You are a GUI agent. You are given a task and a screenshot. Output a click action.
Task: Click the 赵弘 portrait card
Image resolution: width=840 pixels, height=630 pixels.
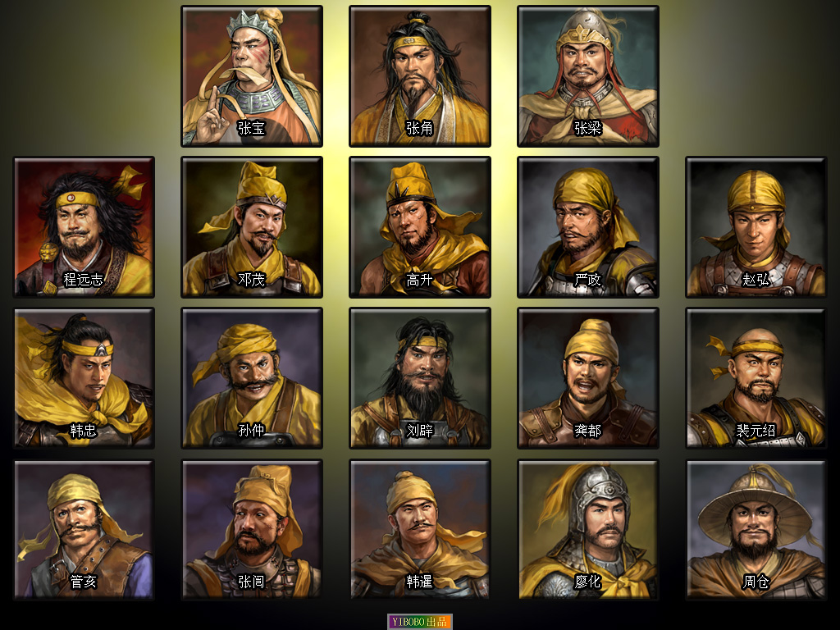point(756,227)
